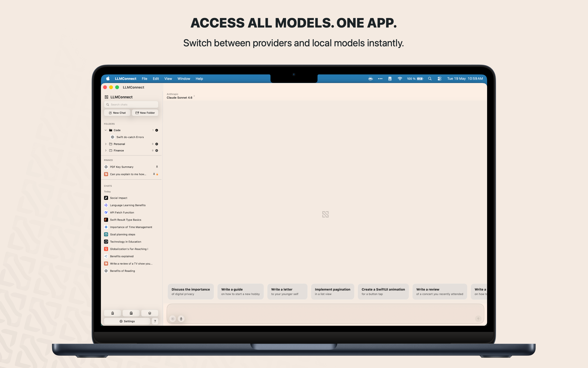Add a chat to the Personal folder

pyautogui.click(x=157, y=144)
